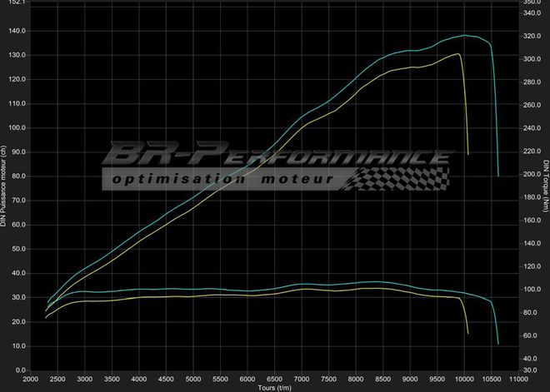Click the 'Tours (t/m)' x-axis title
Image resolution: width=550 pixels, height=392 pixels.
(274, 387)
